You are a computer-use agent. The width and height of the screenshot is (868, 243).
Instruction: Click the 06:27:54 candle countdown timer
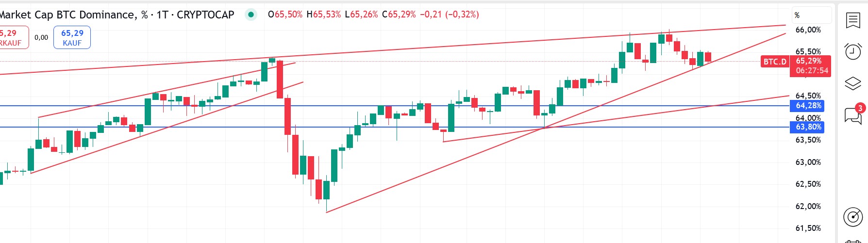click(x=812, y=71)
